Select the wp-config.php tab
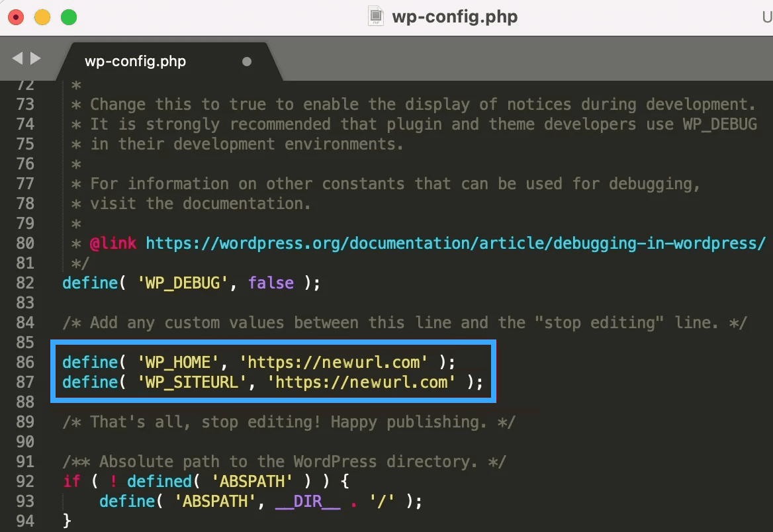773x532 pixels. click(136, 62)
